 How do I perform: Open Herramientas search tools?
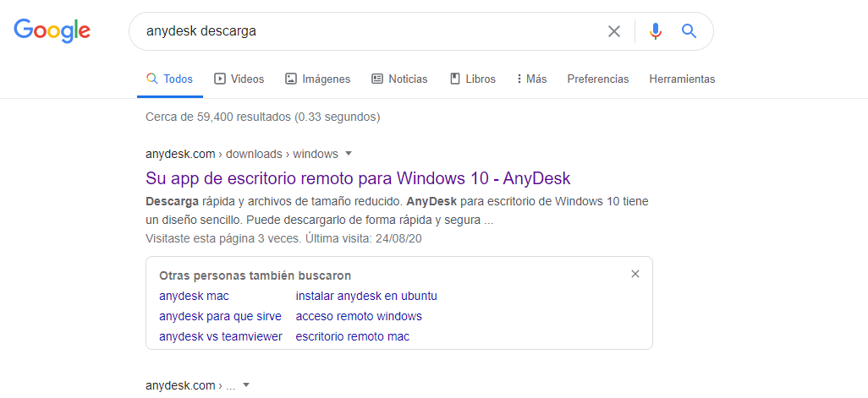tap(682, 79)
